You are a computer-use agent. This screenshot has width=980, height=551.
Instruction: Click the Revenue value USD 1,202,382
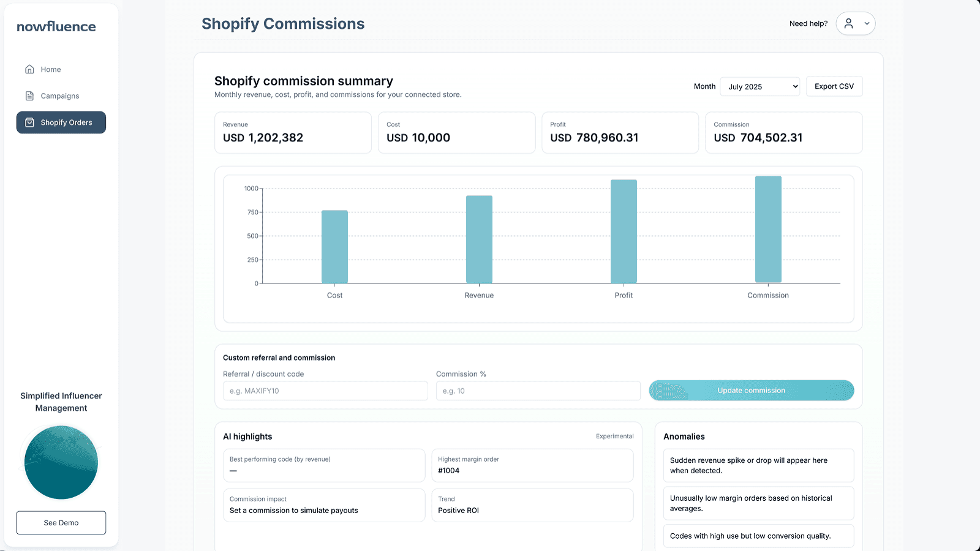pos(263,138)
